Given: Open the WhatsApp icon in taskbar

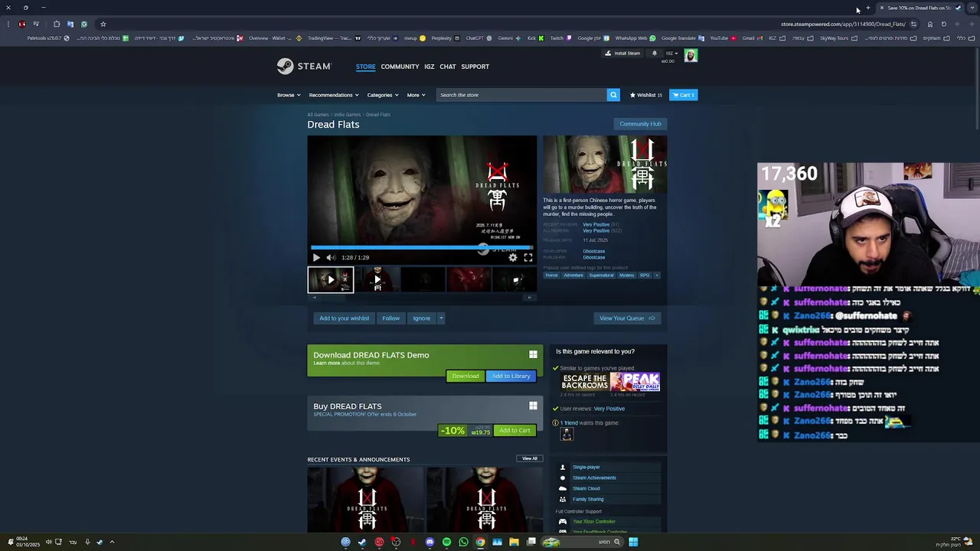Looking at the screenshot, I should [x=463, y=542].
